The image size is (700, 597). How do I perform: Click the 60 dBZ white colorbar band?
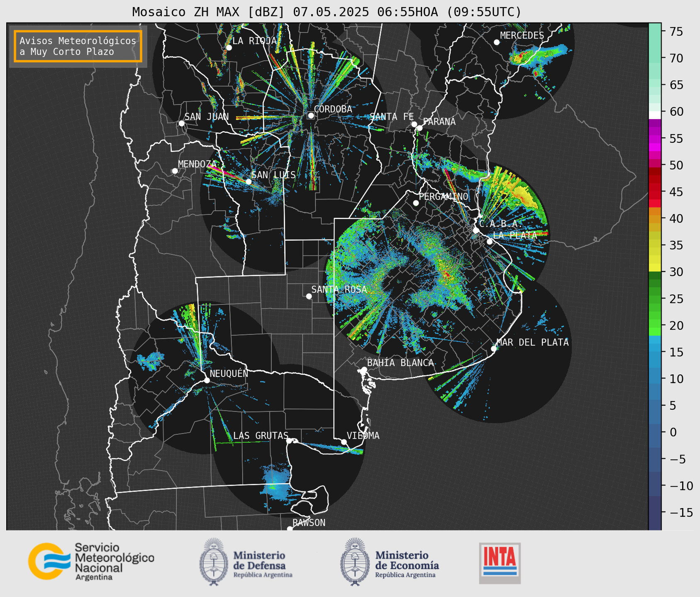[x=654, y=115]
